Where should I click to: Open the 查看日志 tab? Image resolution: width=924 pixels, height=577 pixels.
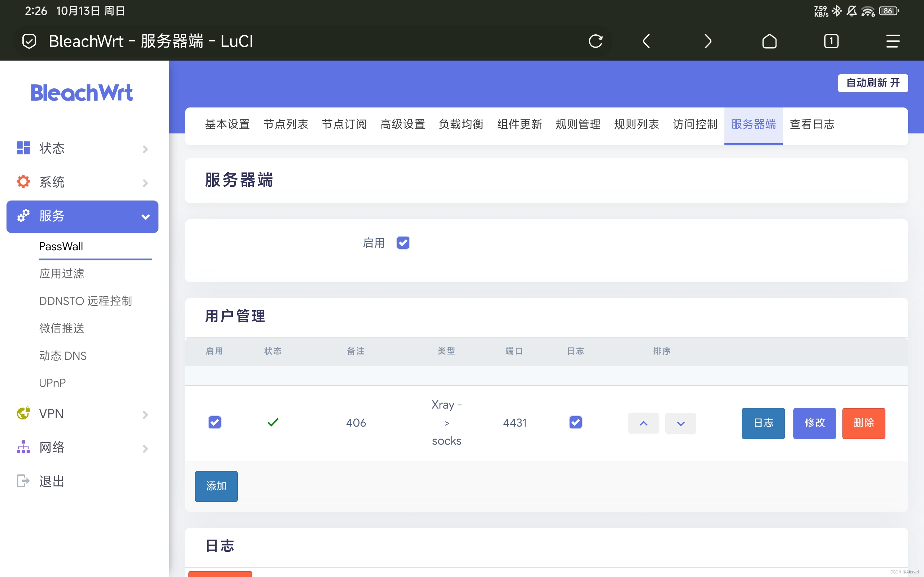tap(812, 124)
